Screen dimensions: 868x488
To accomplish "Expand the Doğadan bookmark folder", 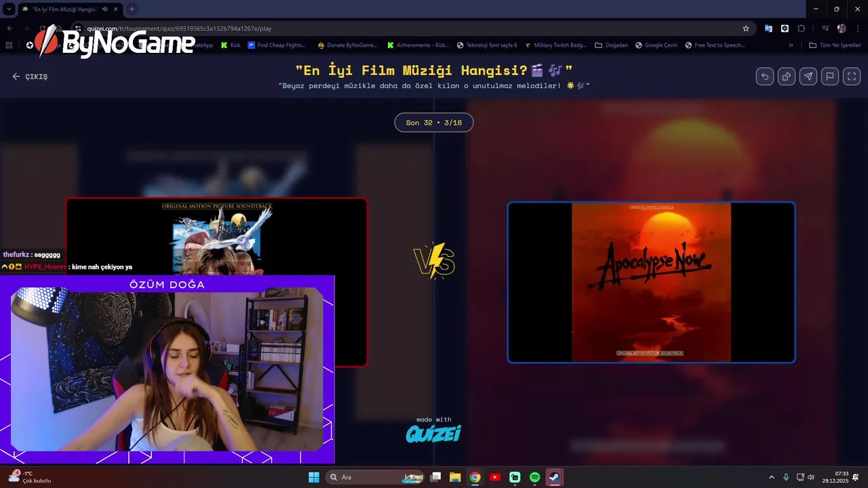I will [x=612, y=45].
